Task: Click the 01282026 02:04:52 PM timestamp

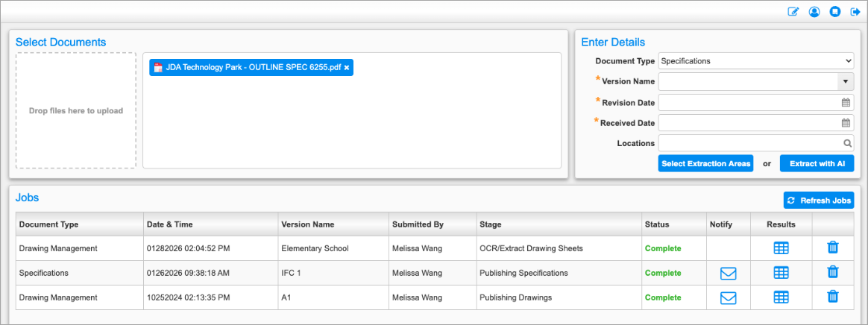Action: pyautogui.click(x=188, y=248)
